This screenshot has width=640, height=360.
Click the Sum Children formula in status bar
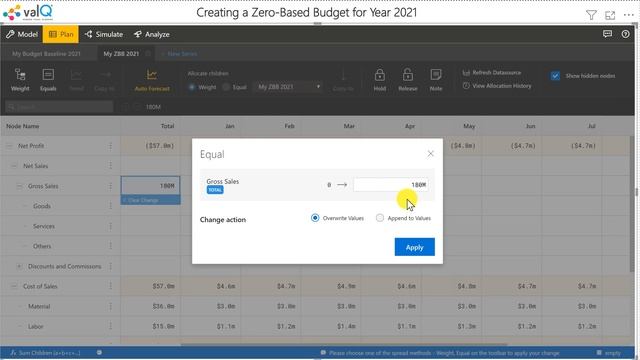[45, 353]
